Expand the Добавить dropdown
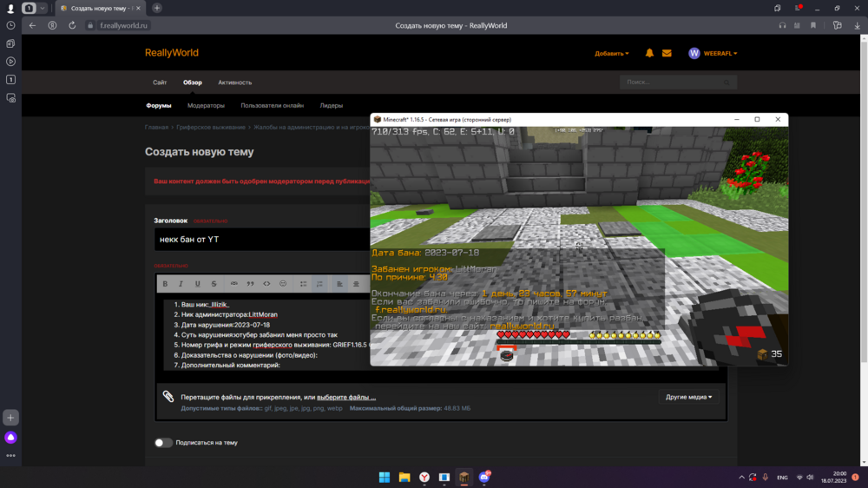This screenshot has width=868, height=488. click(612, 54)
